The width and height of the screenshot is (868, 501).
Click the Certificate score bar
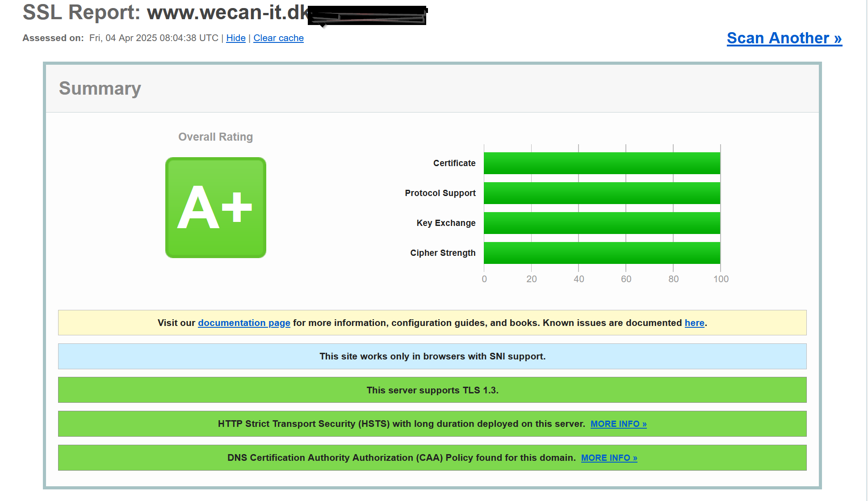[601, 163]
